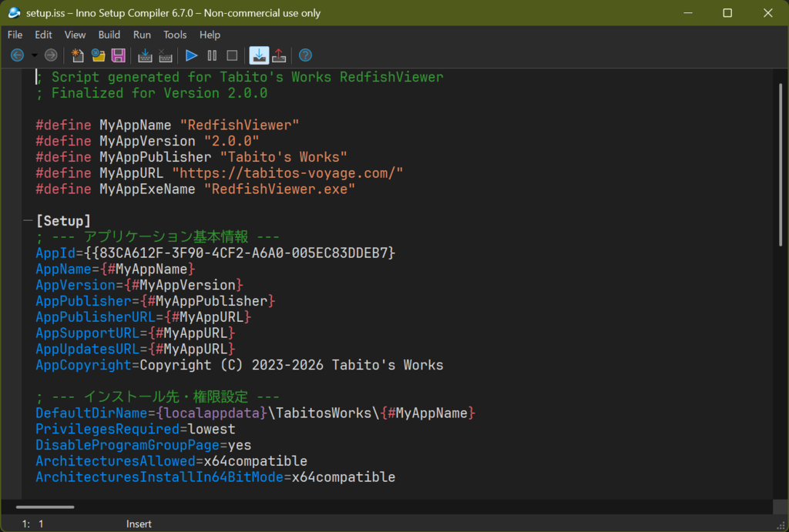Click the vertical scrollbar thumb
The height and width of the screenshot is (532, 789).
pyautogui.click(x=781, y=165)
